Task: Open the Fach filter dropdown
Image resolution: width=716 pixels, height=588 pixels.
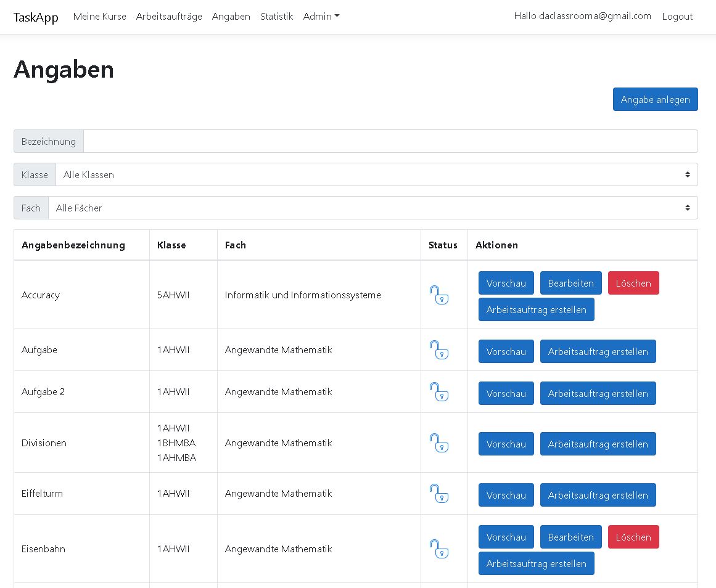Action: [372, 208]
